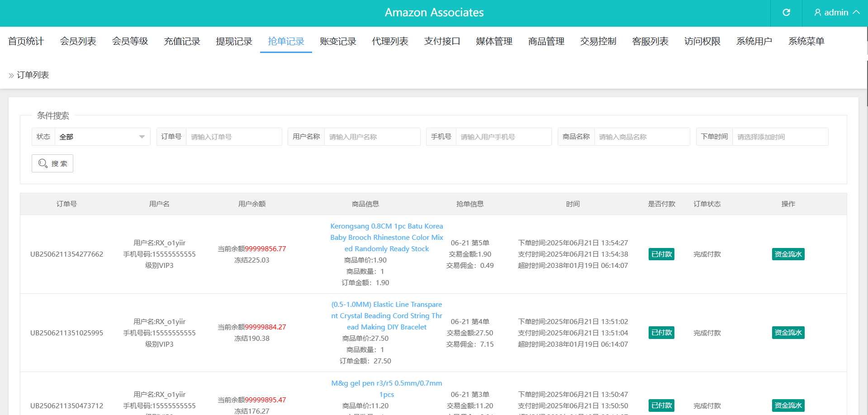Open the 会员列表 menu
Image resolution: width=868 pixels, height=415 pixels.
tap(78, 41)
